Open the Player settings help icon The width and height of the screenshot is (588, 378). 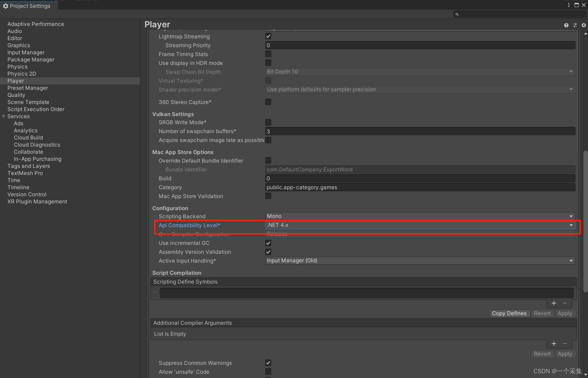566,25
